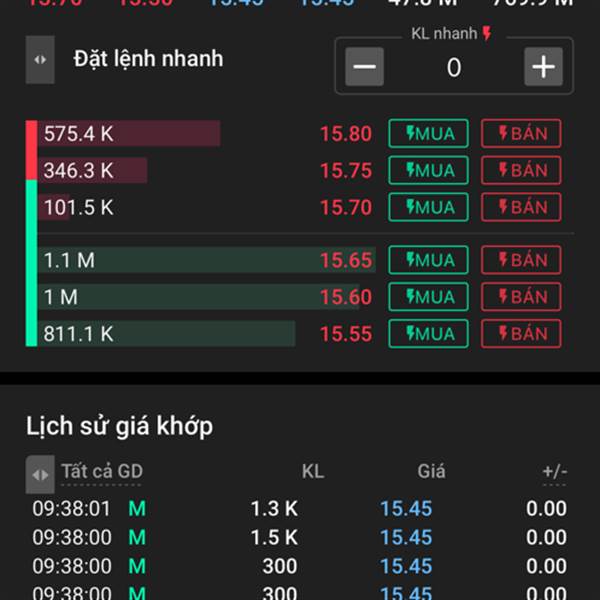Select price 15.65 in order book

click(x=346, y=260)
